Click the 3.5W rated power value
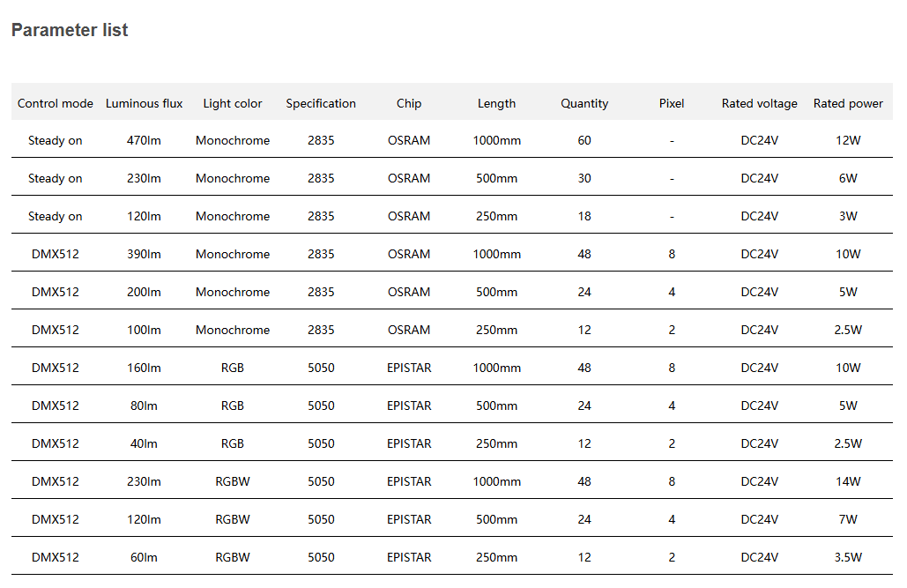 (x=848, y=557)
